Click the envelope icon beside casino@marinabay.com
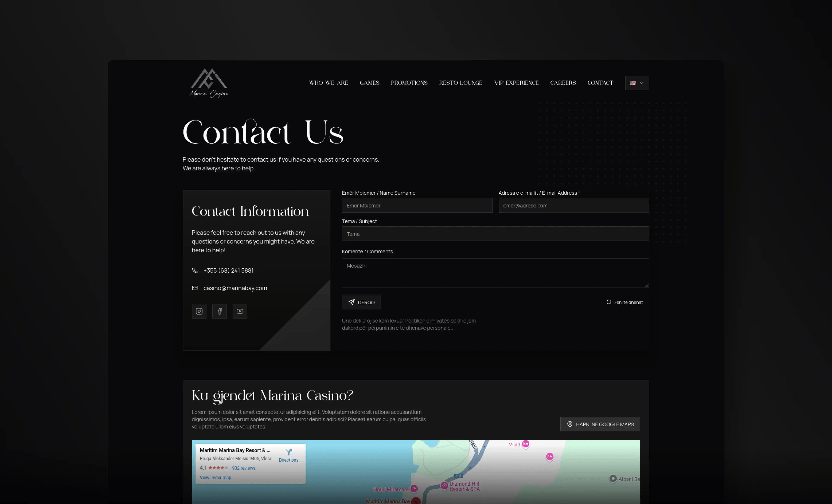 point(195,288)
